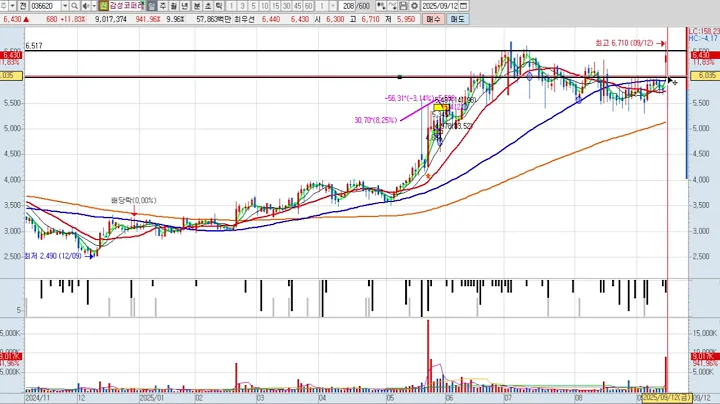
Task: Click the 최저 2,490 (12/09) low marker label
Action: coord(53,256)
